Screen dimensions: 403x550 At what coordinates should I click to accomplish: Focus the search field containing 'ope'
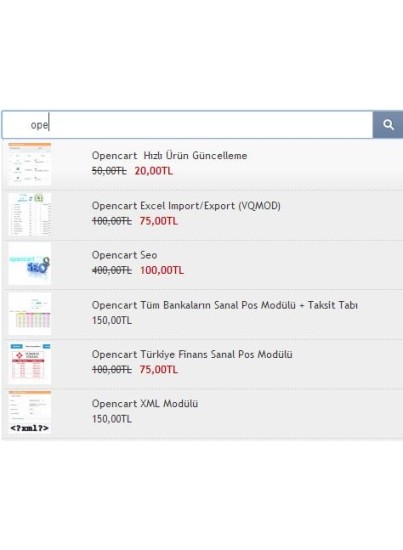point(187,125)
